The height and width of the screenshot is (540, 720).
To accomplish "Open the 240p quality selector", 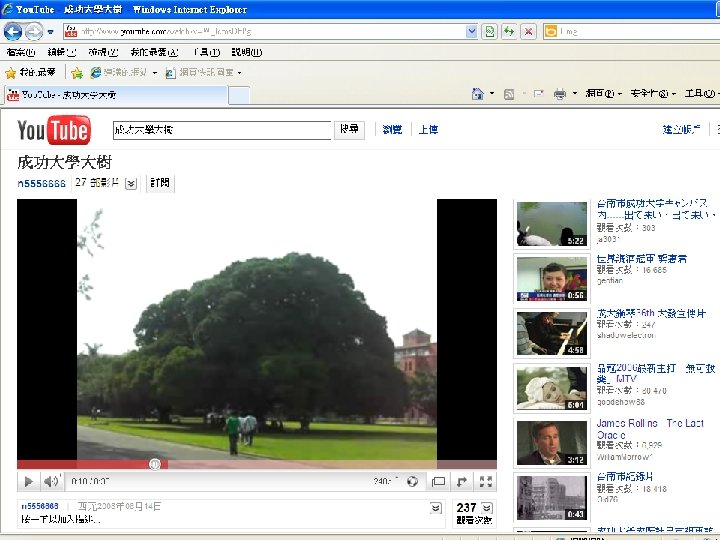I will click(x=385, y=481).
